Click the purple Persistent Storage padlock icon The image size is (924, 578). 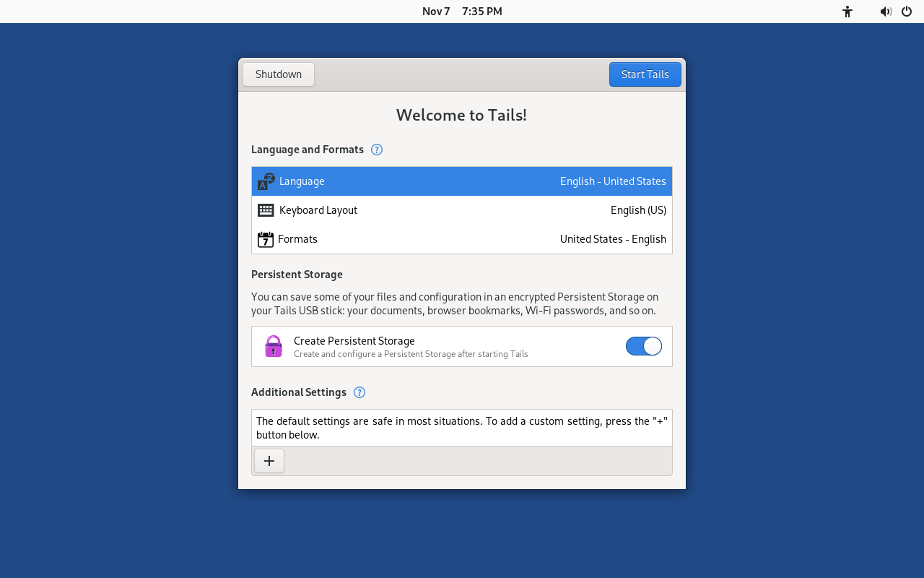pyautogui.click(x=274, y=347)
